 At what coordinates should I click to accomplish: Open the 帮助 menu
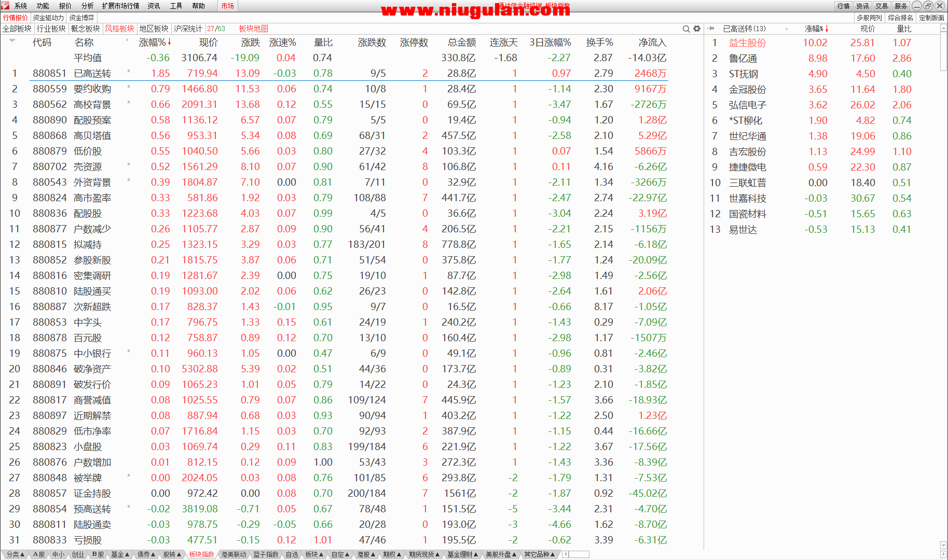point(199,6)
